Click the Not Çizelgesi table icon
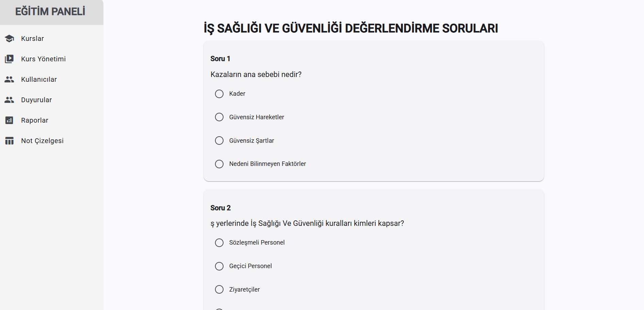Image resolution: width=644 pixels, height=310 pixels. coord(10,141)
